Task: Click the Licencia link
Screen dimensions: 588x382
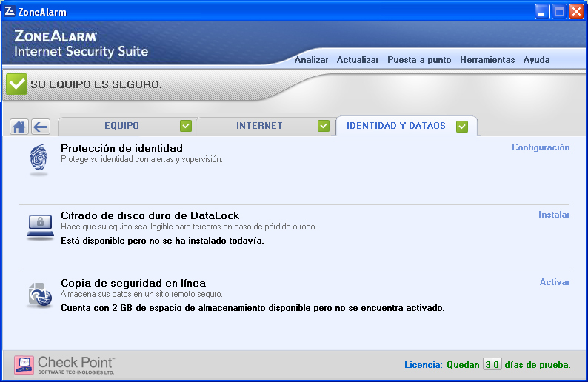Action: coord(424,365)
